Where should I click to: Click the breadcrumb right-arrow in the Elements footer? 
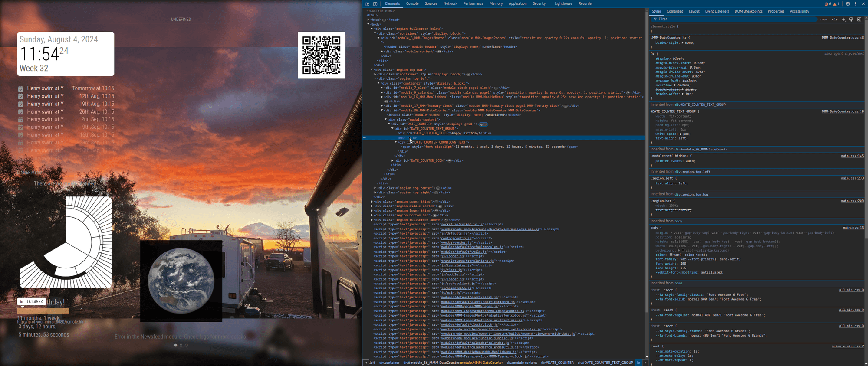(x=646, y=363)
